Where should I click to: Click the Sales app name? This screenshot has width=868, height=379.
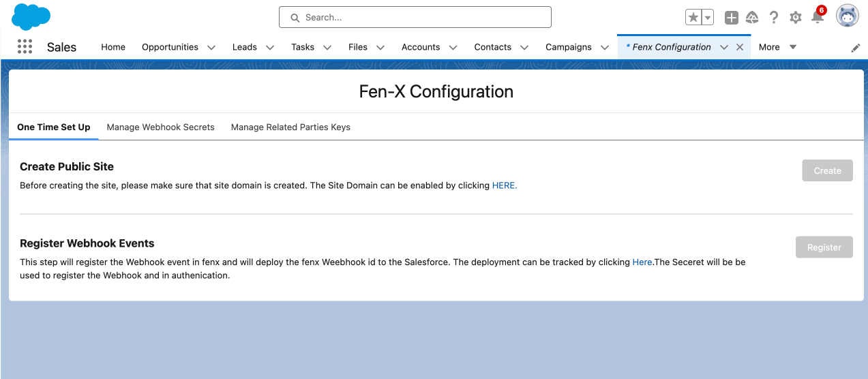[x=61, y=47]
